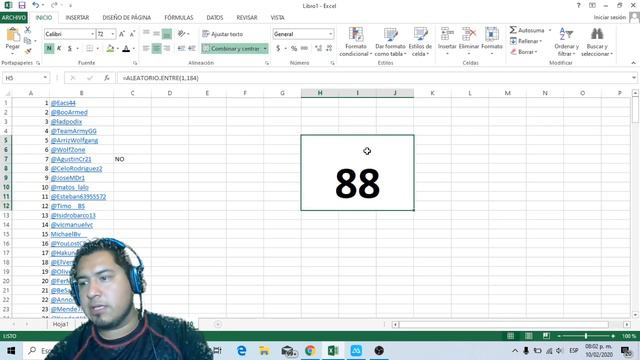Switch to DISEÑO DE PÁGINA tab
Screen dimensions: 640x360
127,18
